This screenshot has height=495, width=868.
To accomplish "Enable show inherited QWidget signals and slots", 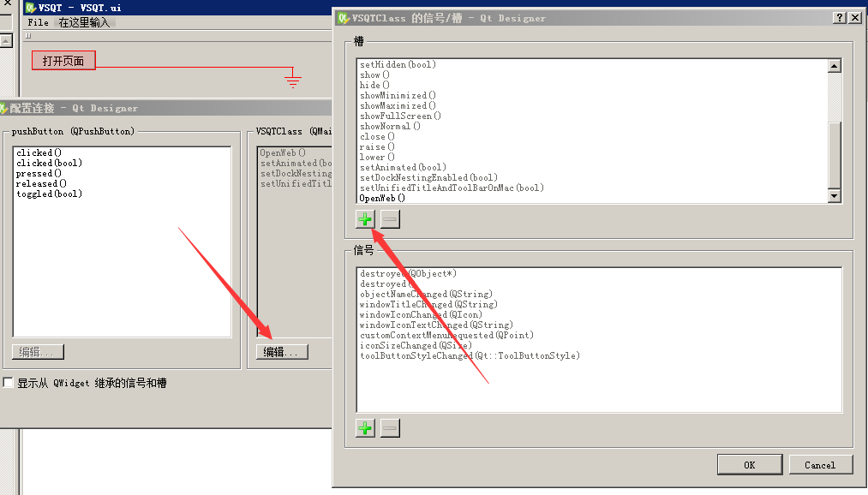I will (x=9, y=383).
